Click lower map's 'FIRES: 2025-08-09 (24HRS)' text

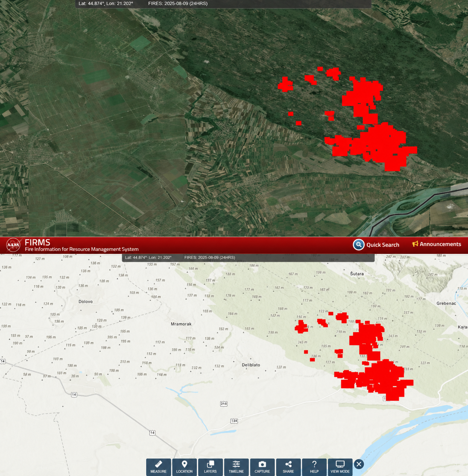pos(210,258)
